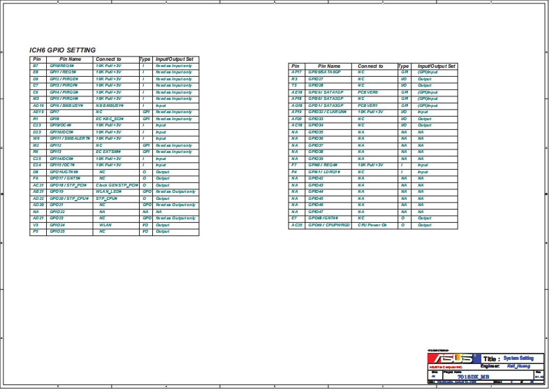Select the GPO49 / CPUPWRGD pin name
The height and width of the screenshot is (392, 554).
[329, 225]
